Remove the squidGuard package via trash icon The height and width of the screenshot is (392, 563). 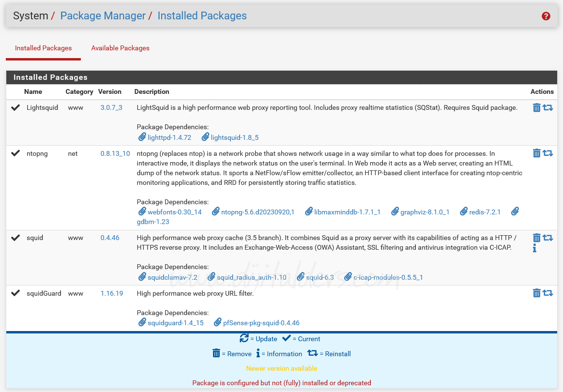coord(536,293)
